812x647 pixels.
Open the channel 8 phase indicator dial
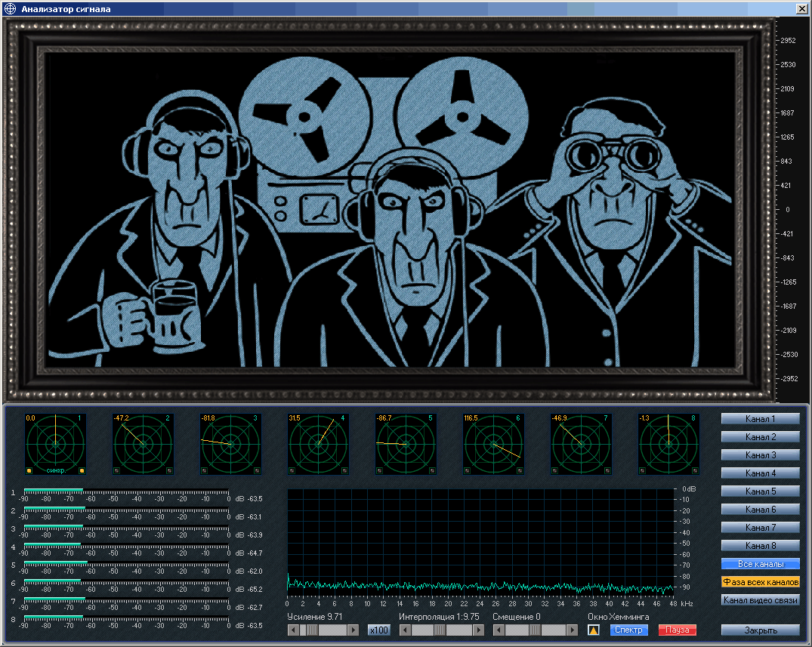click(668, 444)
